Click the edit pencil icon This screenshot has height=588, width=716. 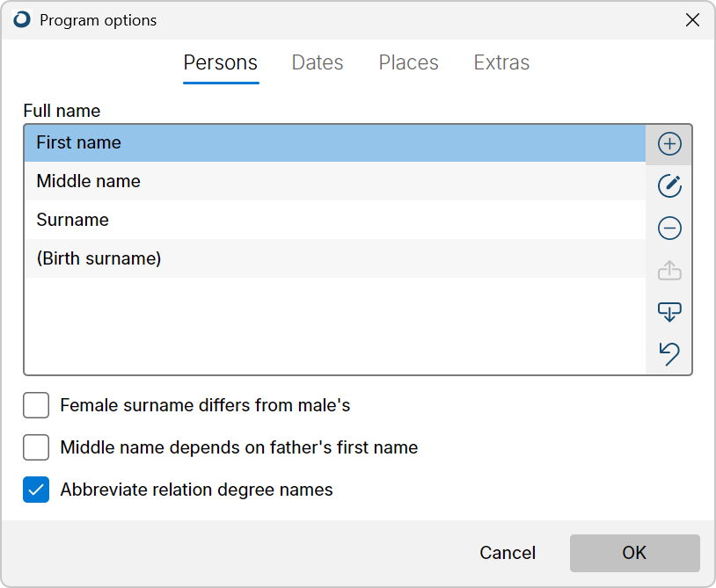[x=669, y=186]
